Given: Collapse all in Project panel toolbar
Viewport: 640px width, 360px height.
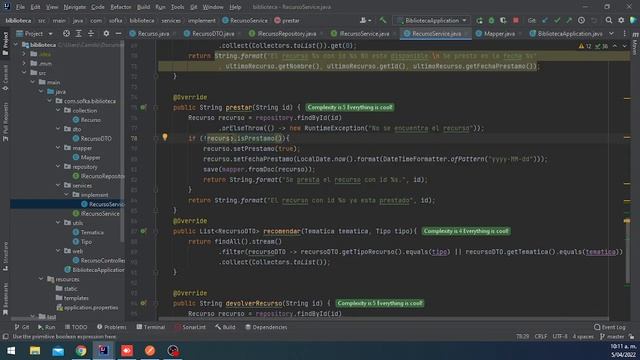Looking at the screenshot, I should [x=91, y=33].
